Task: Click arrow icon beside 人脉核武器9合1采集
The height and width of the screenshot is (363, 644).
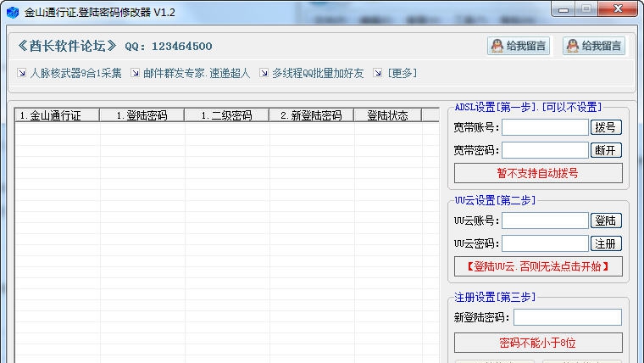Action: (x=22, y=73)
